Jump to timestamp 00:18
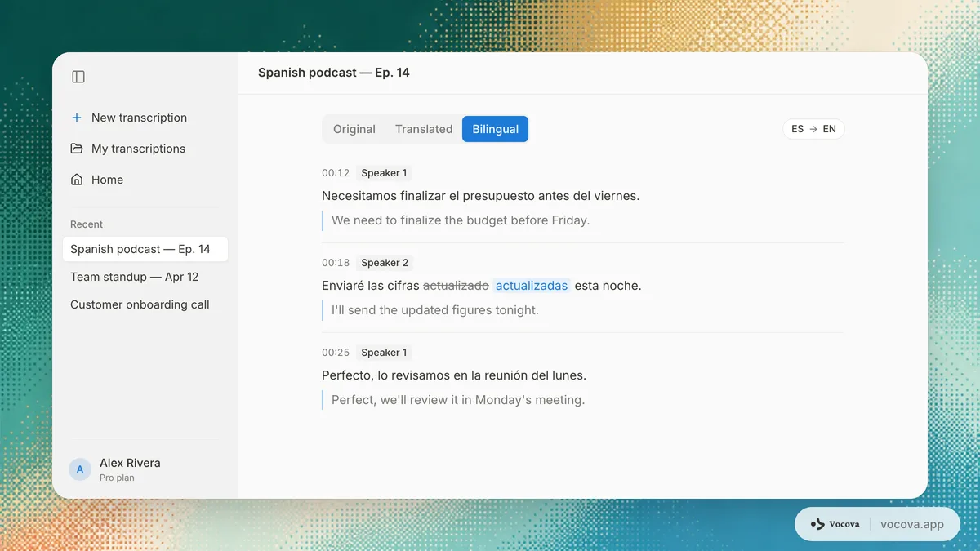980x551 pixels. 336,263
